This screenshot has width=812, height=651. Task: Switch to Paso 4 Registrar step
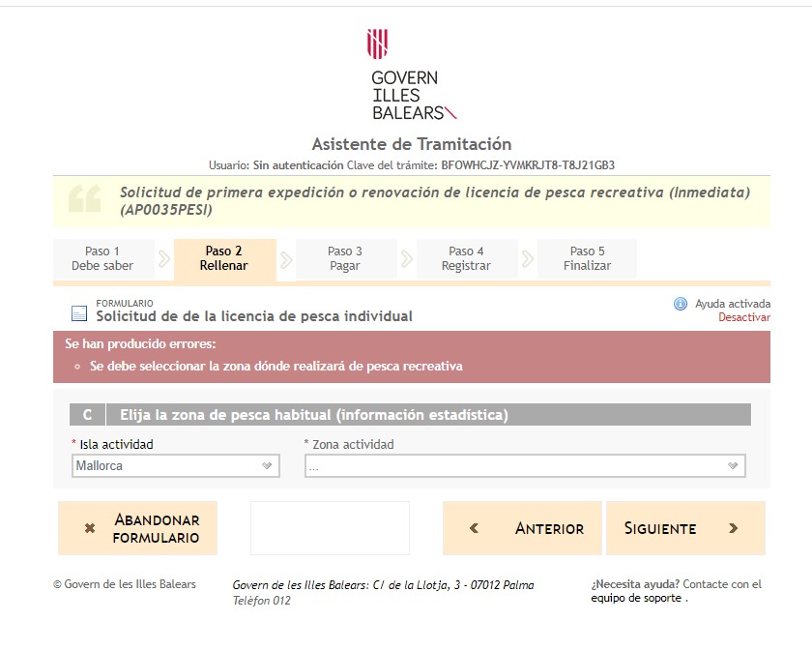(466, 258)
